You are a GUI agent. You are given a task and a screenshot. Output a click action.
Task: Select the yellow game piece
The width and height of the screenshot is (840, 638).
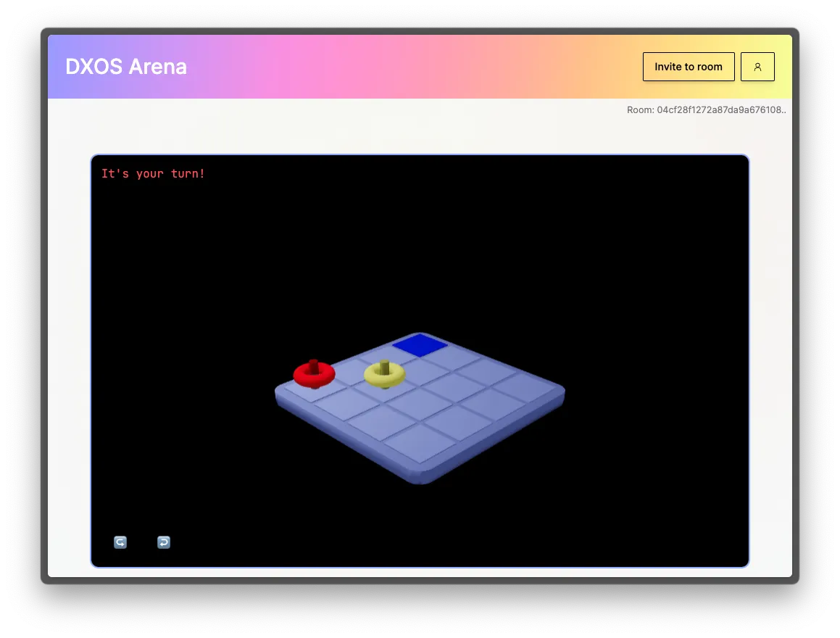pos(383,373)
